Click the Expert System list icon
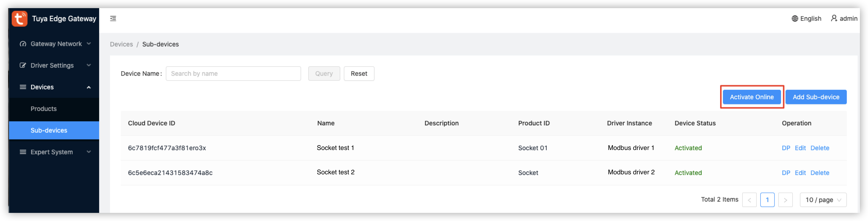868x221 pixels. click(23, 152)
